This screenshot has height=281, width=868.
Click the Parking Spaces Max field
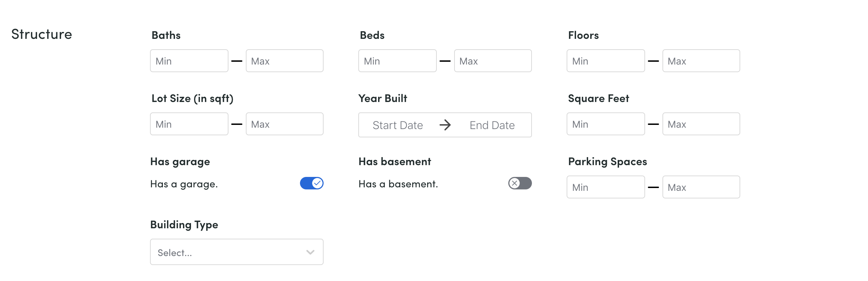tap(701, 187)
